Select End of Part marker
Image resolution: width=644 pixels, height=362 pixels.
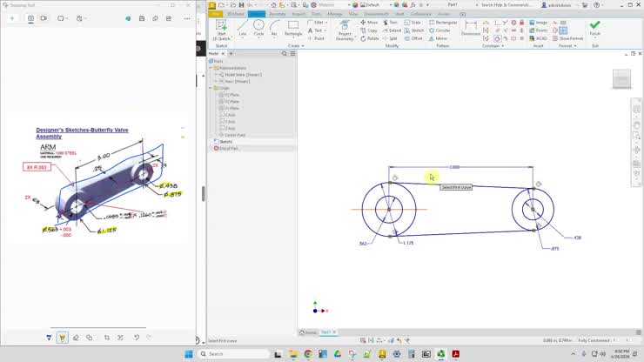(x=226, y=148)
